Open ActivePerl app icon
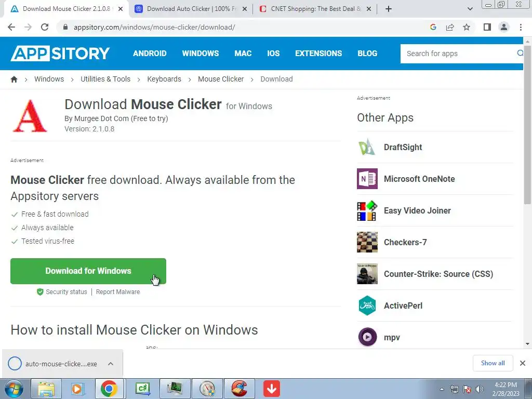The image size is (532, 399). click(367, 305)
